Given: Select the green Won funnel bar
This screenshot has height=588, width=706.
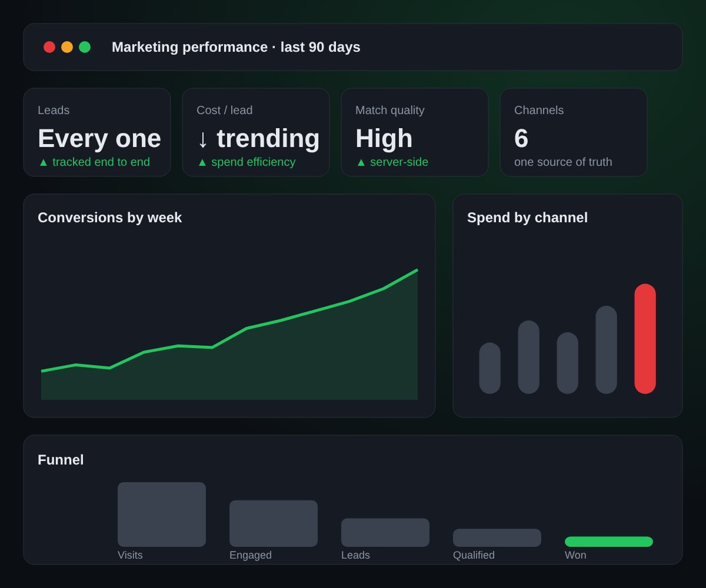Looking at the screenshot, I should coord(609,542).
